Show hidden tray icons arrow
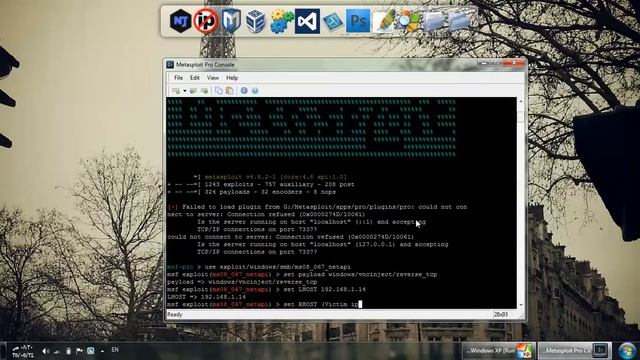 coord(102,351)
